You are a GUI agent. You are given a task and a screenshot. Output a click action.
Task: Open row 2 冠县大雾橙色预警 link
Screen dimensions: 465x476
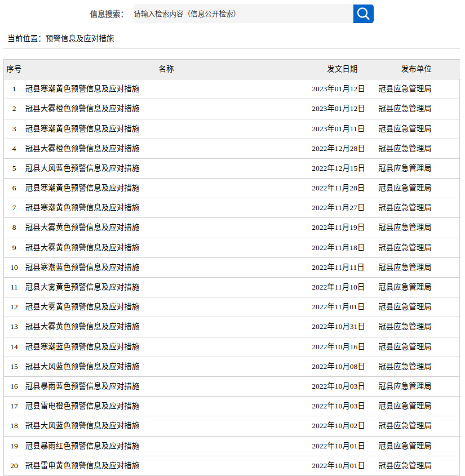82,109
